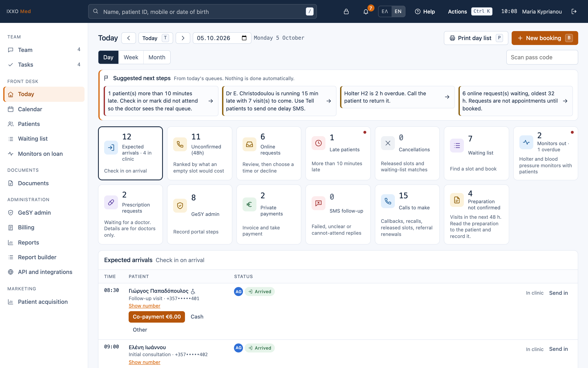Switch to Month view

157,57
